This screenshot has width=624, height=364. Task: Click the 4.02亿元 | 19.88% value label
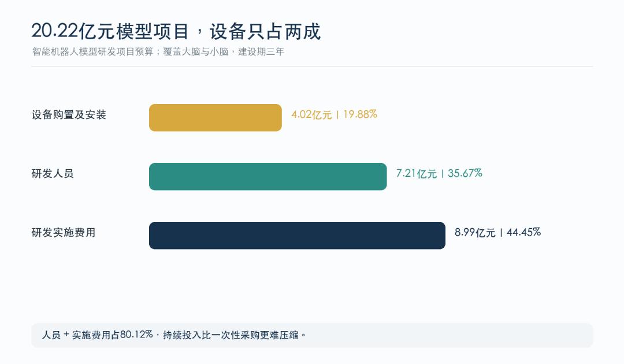click(335, 114)
